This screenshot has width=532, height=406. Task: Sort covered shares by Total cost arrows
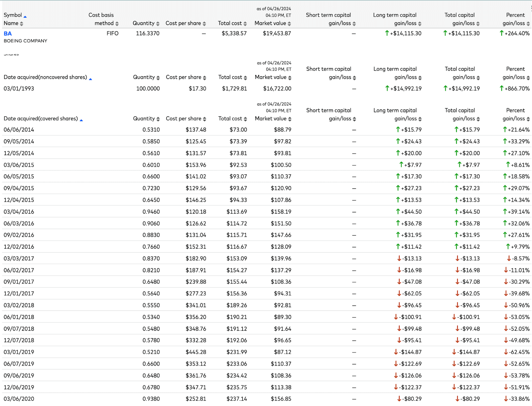tap(245, 119)
